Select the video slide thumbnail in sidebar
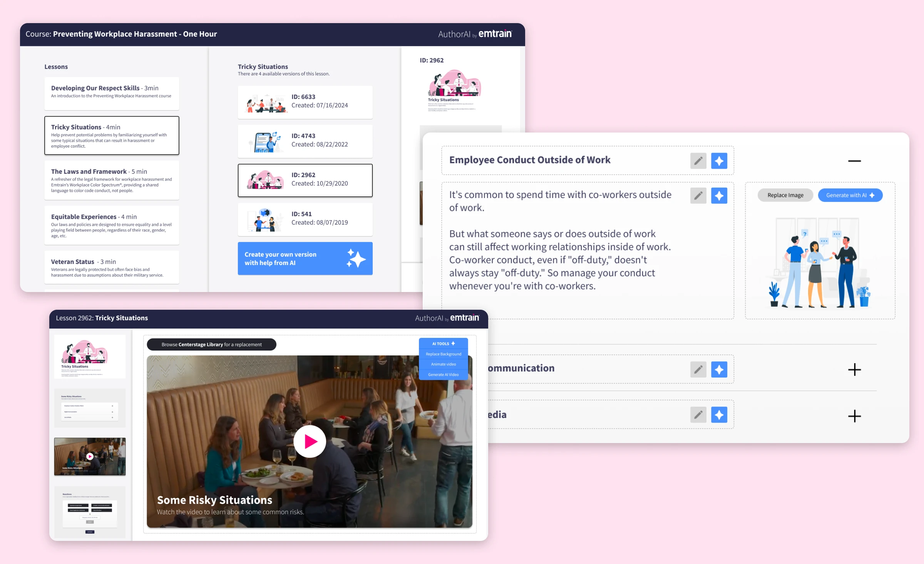This screenshot has height=564, width=924. [90, 456]
